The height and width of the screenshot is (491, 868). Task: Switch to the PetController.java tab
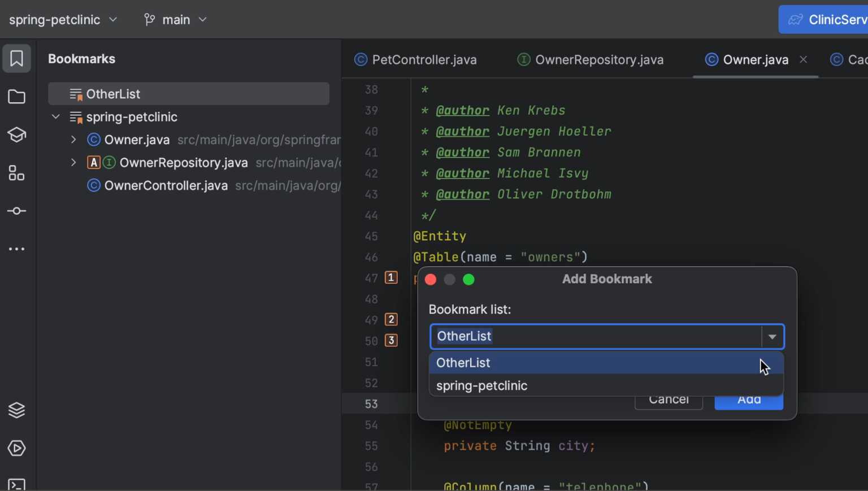pos(423,59)
